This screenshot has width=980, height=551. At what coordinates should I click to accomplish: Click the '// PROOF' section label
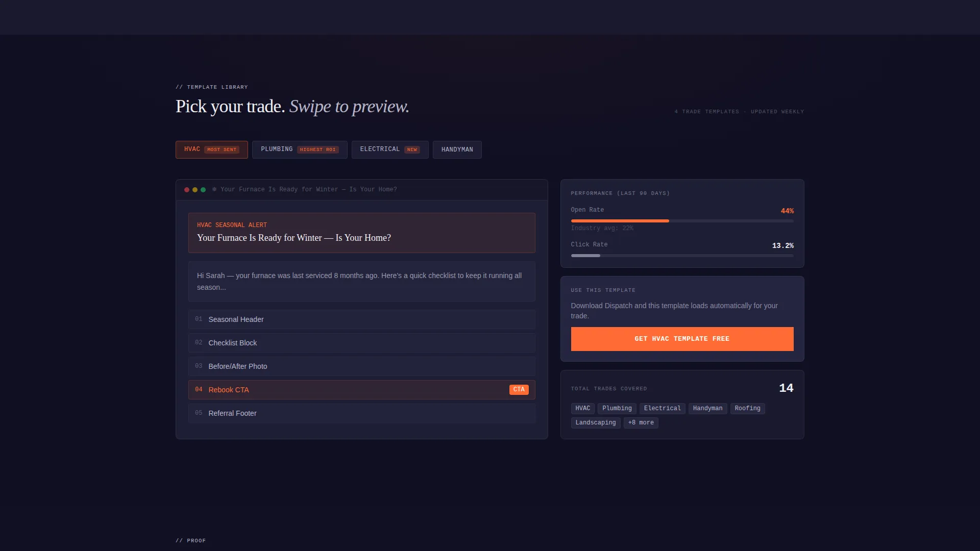(x=191, y=541)
